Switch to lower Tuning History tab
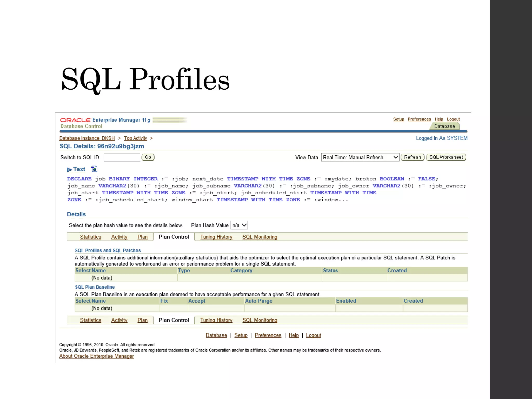 [x=216, y=320]
